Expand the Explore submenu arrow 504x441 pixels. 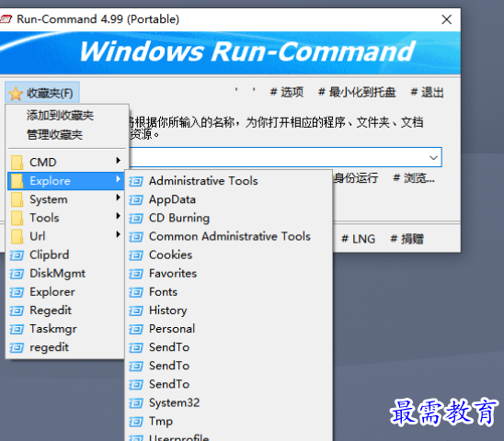tap(119, 179)
